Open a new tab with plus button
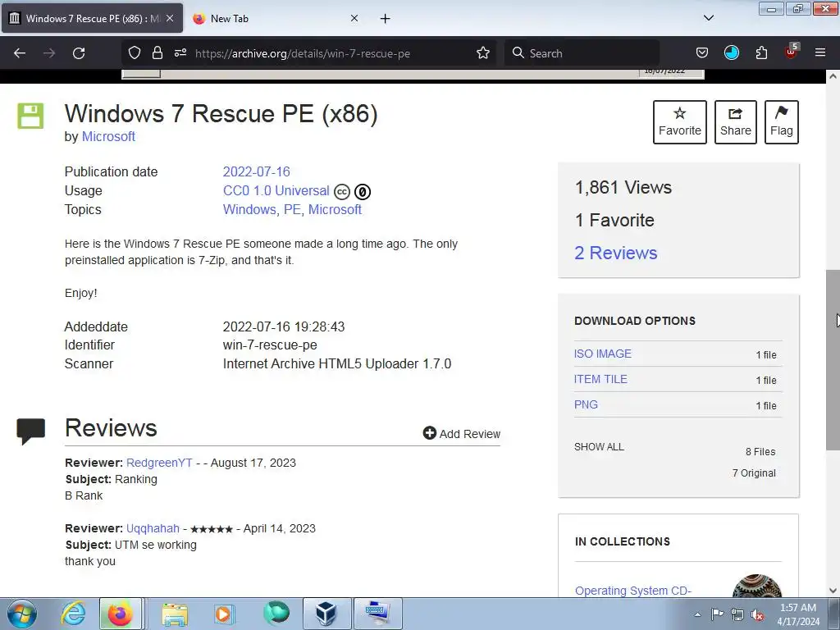840x630 pixels. point(386,19)
